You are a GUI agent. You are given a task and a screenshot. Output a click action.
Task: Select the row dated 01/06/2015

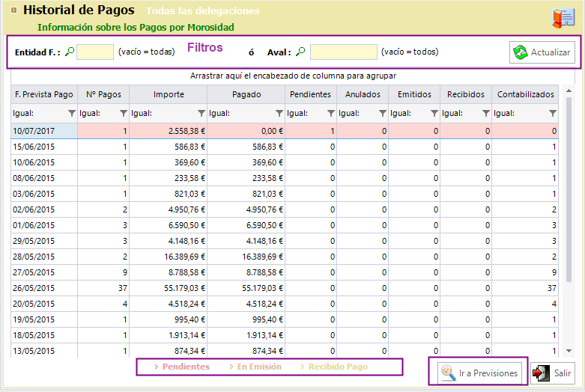click(285, 225)
